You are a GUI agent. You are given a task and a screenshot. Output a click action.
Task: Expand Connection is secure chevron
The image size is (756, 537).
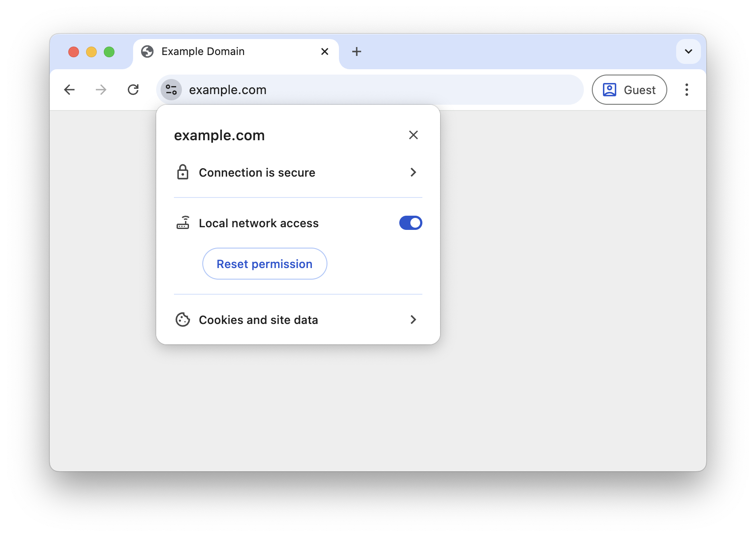coord(413,172)
